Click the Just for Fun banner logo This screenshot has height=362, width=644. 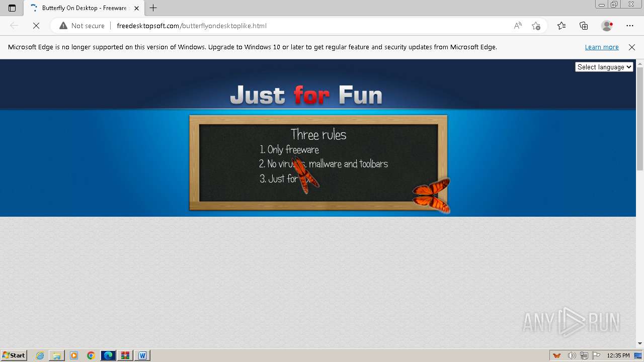click(x=306, y=95)
